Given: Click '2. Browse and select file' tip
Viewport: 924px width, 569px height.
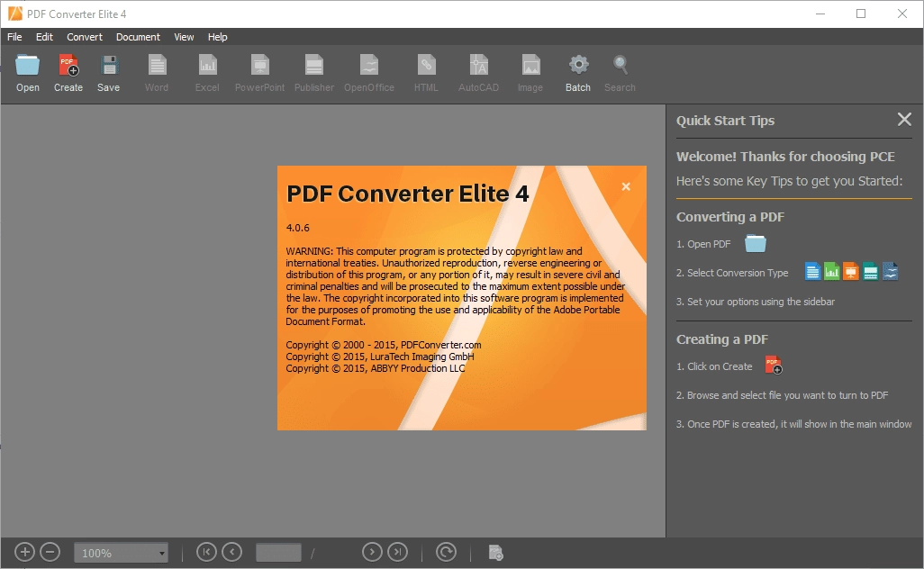Looking at the screenshot, I should coord(782,395).
